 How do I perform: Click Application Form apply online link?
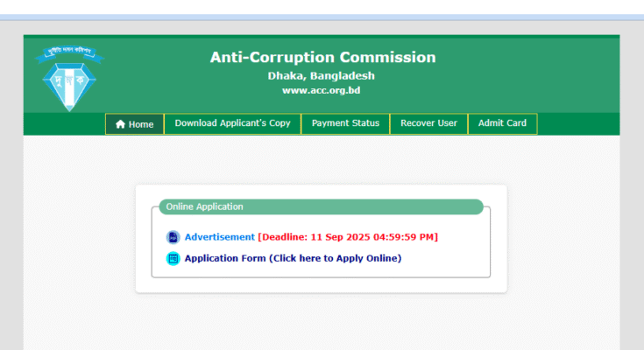tap(293, 258)
